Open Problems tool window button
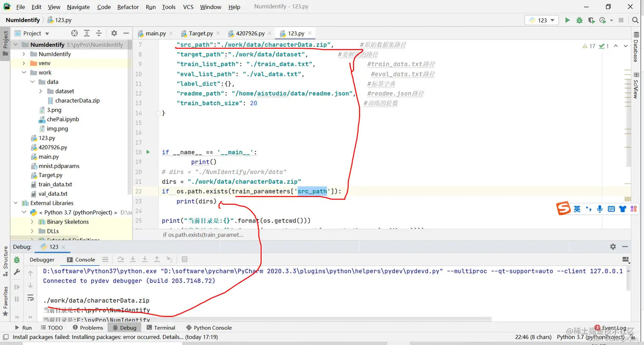Viewport: 644px width, 345px height. pos(88,328)
